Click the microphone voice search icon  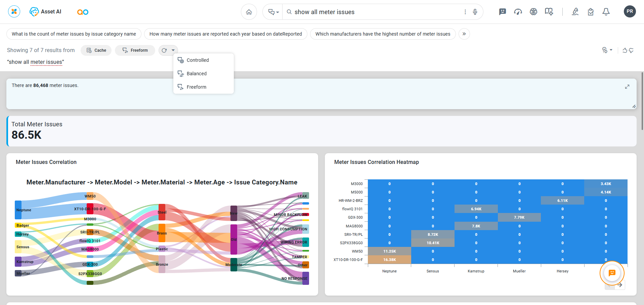pos(475,12)
